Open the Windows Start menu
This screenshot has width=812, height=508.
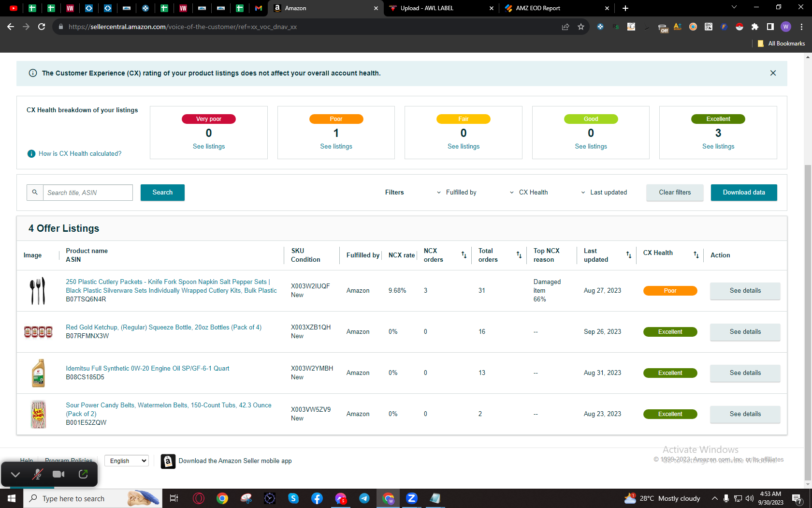(x=12, y=498)
